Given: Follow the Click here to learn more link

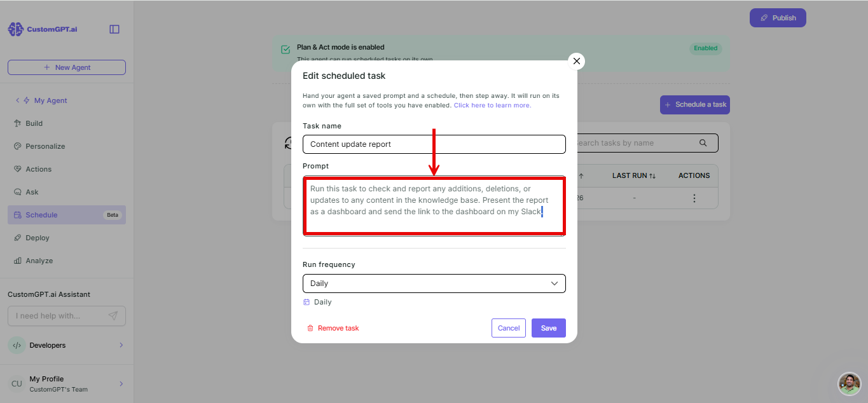Looking at the screenshot, I should tap(492, 106).
